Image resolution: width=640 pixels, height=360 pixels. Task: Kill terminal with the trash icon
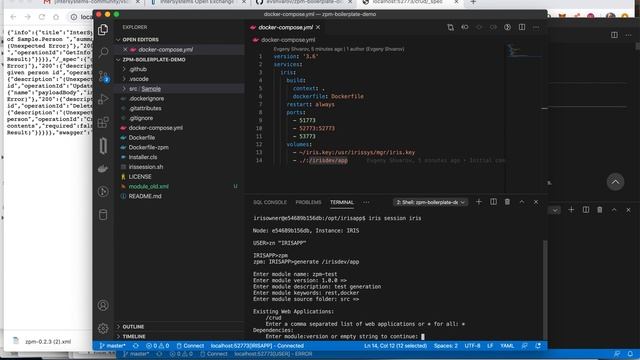(x=507, y=202)
